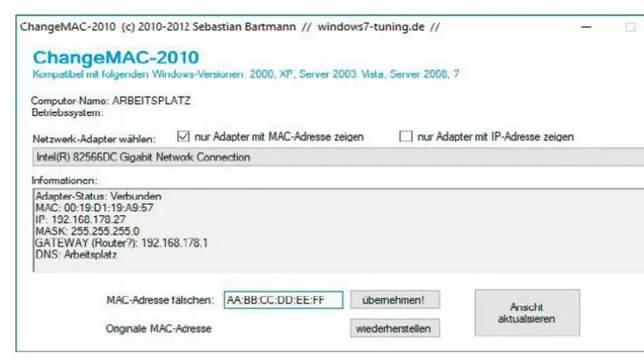
Task: Focus the MAC-Adresse fälschen input field
Action: click(x=283, y=300)
